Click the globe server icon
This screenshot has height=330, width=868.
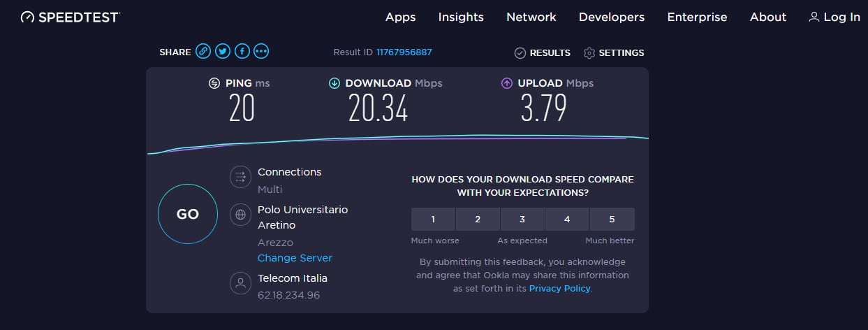[240, 215]
